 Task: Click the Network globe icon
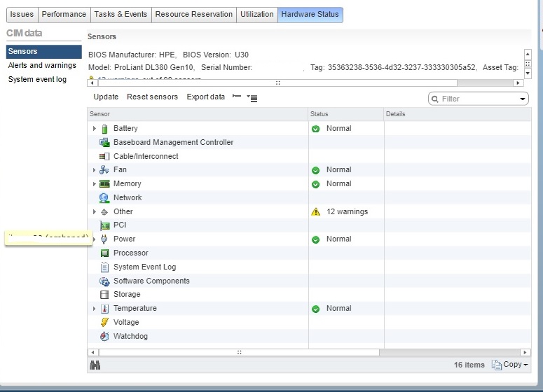pyautogui.click(x=104, y=198)
